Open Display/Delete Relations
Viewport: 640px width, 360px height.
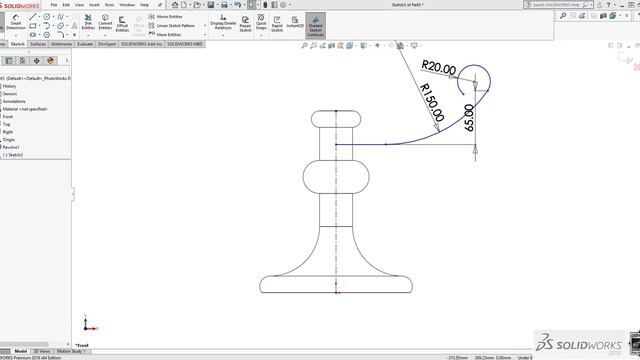[x=223, y=22]
